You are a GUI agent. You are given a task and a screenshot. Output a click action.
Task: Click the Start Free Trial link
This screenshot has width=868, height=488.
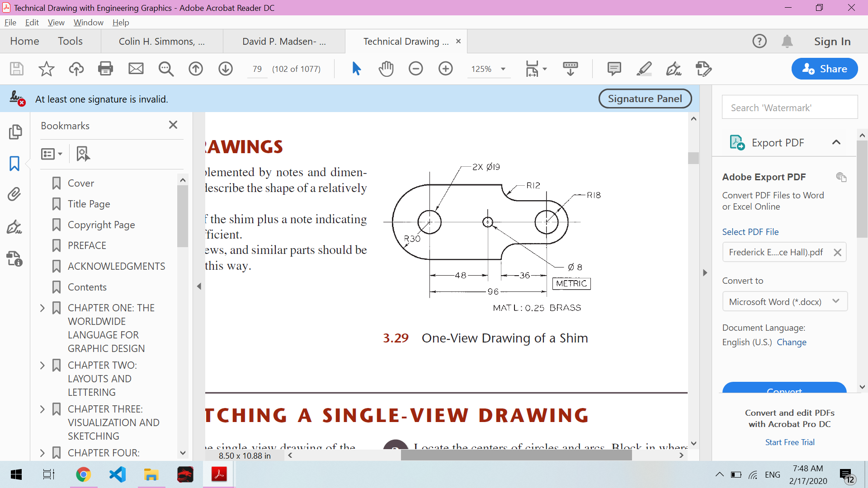(789, 442)
